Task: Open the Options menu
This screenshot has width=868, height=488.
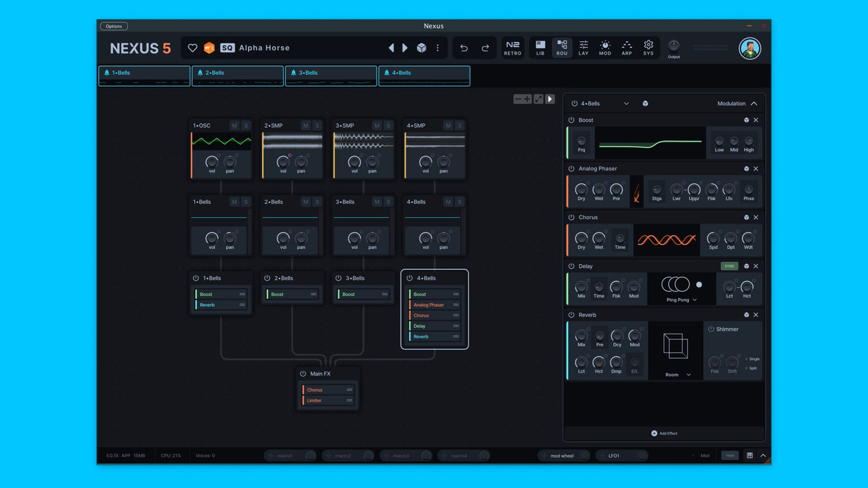Action: (x=114, y=26)
